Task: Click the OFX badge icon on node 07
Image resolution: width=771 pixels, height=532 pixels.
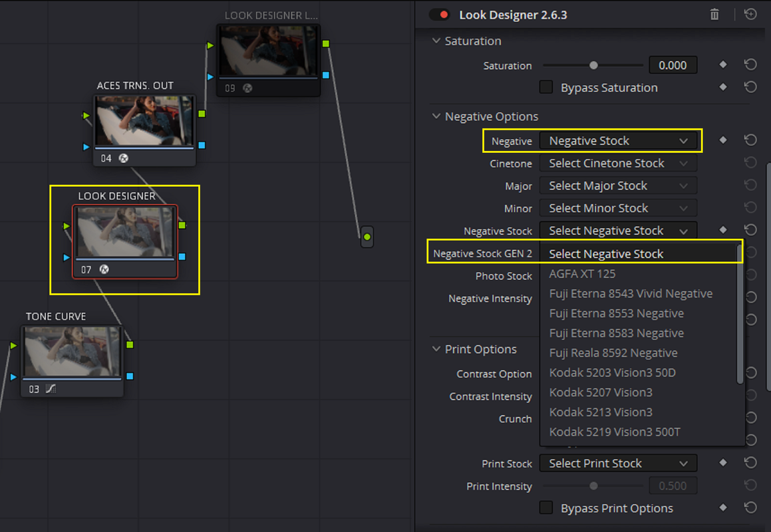Action: (x=104, y=269)
